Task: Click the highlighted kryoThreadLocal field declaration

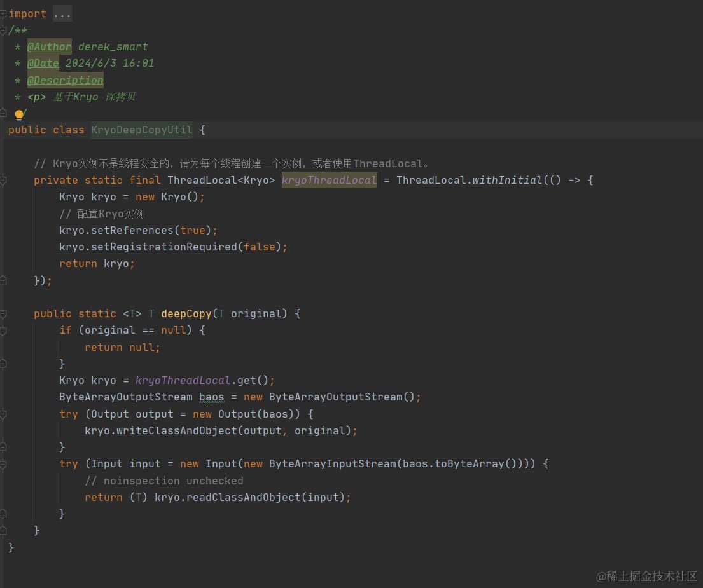Action: point(329,180)
